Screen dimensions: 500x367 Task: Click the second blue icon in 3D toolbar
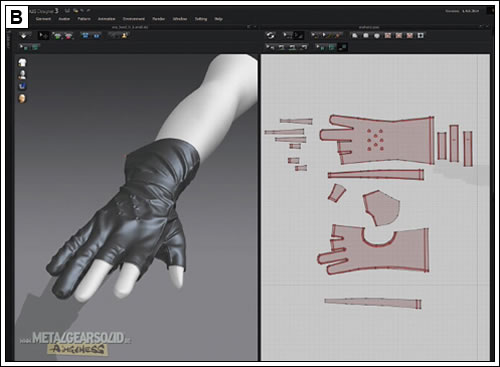[96, 35]
